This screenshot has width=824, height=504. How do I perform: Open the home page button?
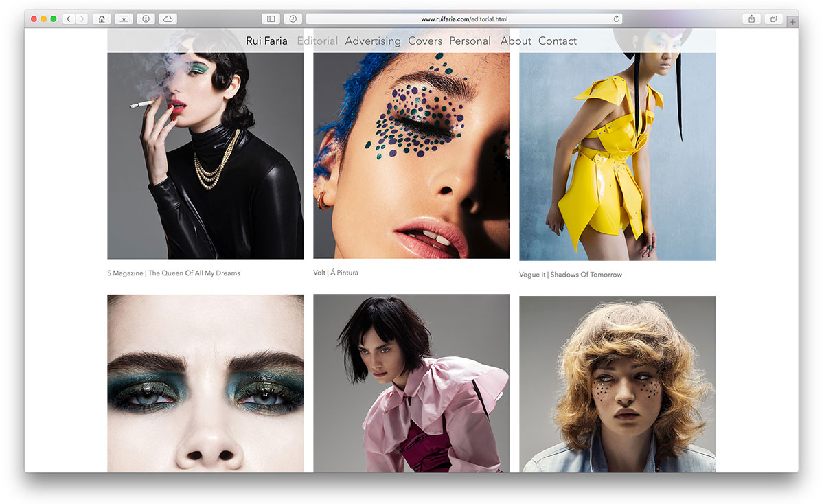pos(102,19)
